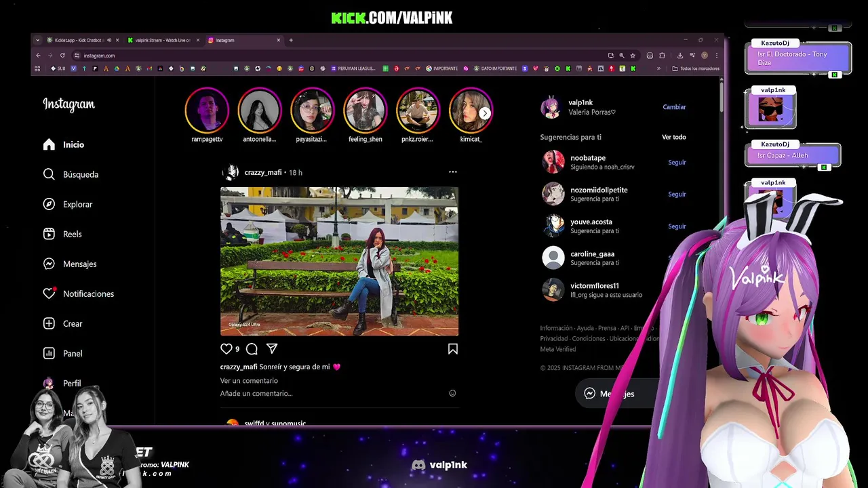Advance stories with next arrow

[485, 114]
